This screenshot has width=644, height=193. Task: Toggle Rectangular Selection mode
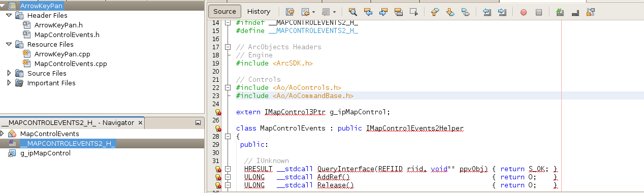414,12
